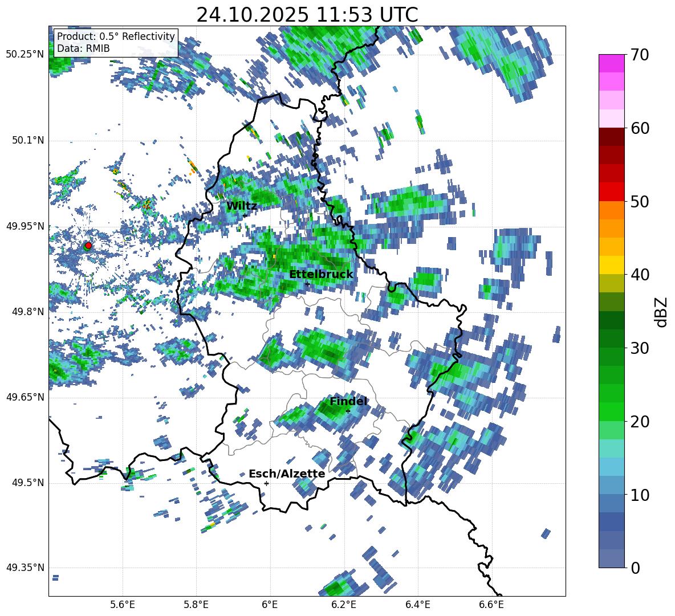Click the 49.8°N latitude label
This screenshot has height=616, width=675.
pyautogui.click(x=27, y=312)
